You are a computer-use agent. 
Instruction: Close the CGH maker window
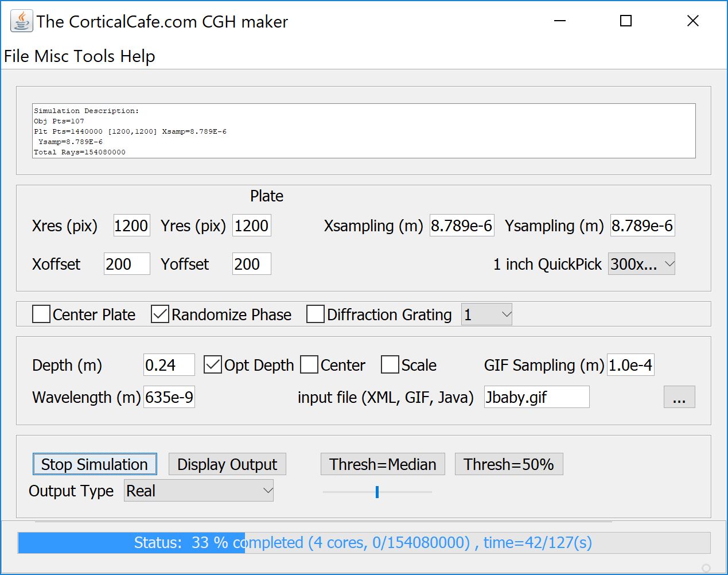(x=693, y=21)
